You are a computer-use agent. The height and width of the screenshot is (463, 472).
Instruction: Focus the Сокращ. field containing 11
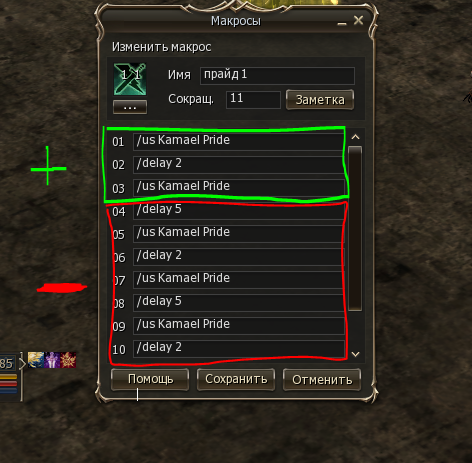click(x=253, y=99)
